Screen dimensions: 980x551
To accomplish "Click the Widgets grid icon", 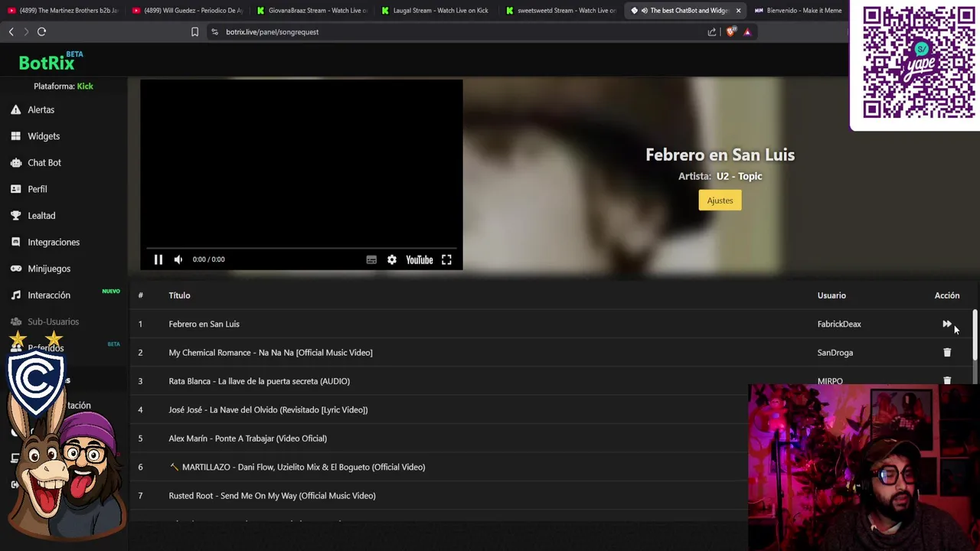I will pyautogui.click(x=15, y=136).
